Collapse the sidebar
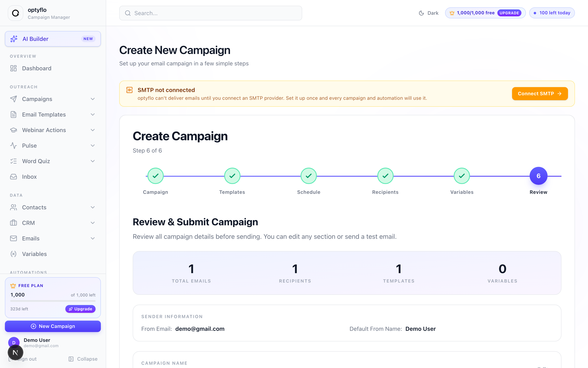Image resolution: width=588 pixels, height=368 pixels. (83, 359)
